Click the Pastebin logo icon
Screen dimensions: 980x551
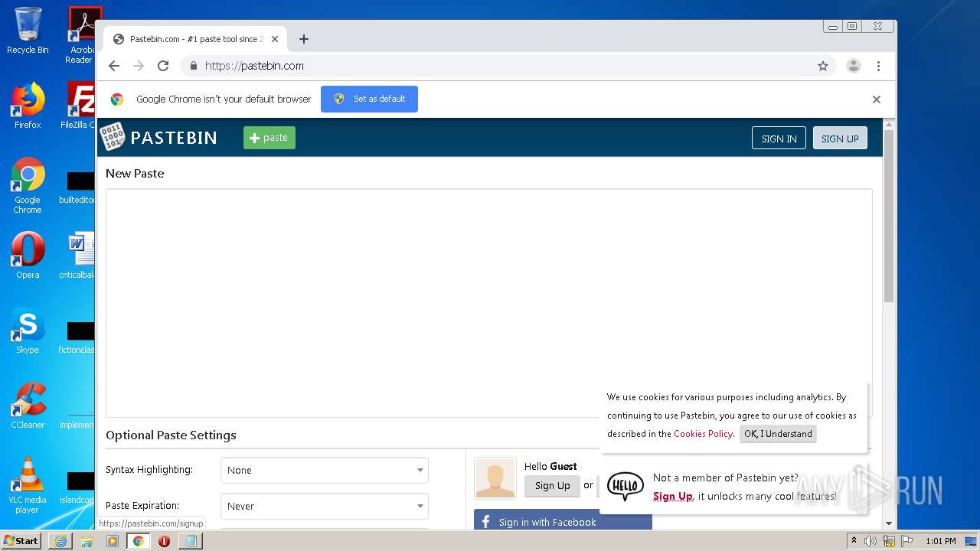(x=113, y=136)
